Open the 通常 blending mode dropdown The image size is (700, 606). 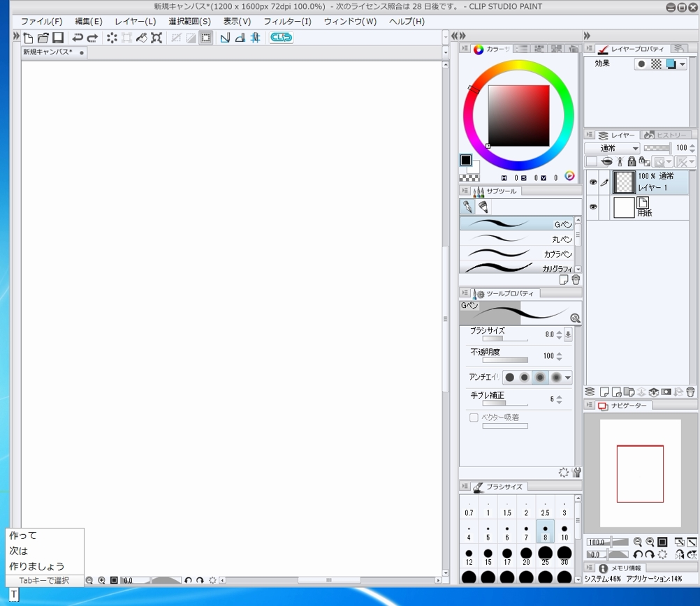point(612,148)
